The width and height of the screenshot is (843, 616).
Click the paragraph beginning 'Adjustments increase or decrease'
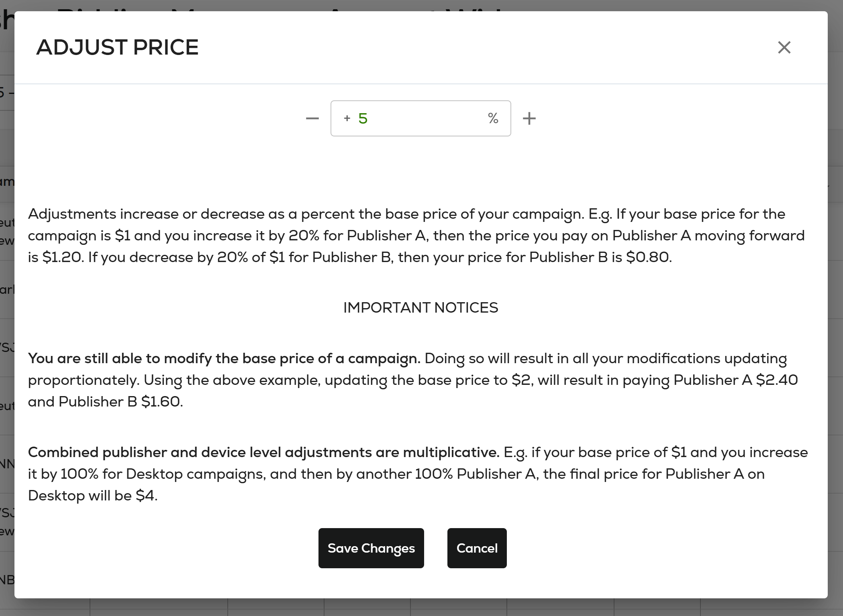(416, 236)
